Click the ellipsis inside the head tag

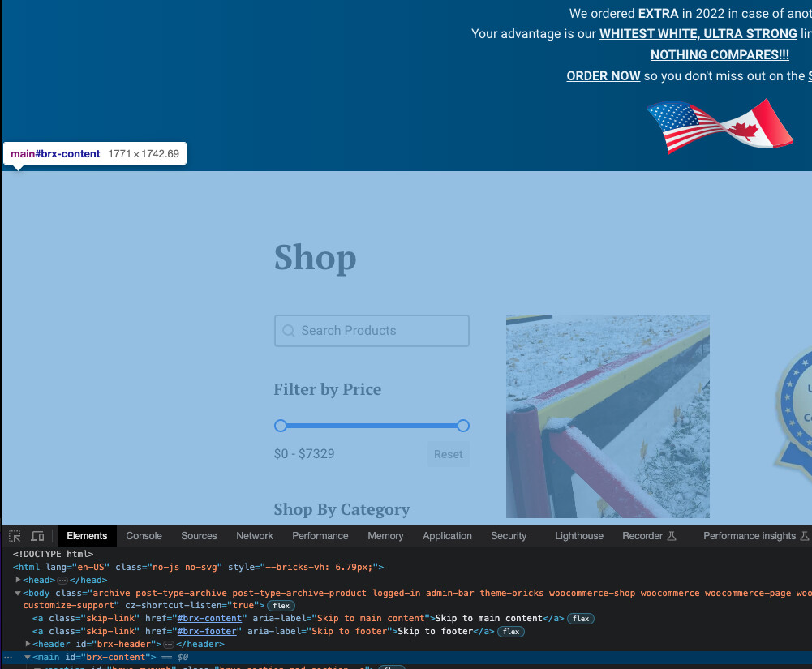[x=62, y=581]
